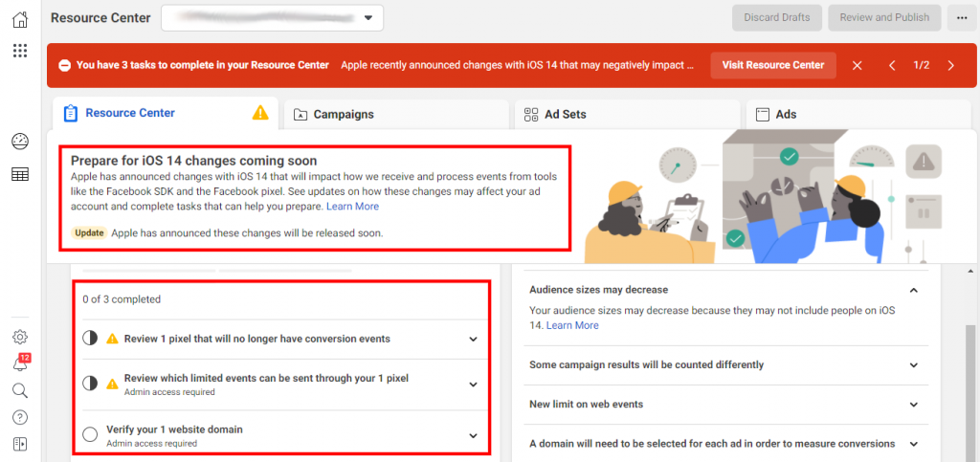Click the table view icon in sidebar
Screen dimensions: 980x462
coord(20,174)
